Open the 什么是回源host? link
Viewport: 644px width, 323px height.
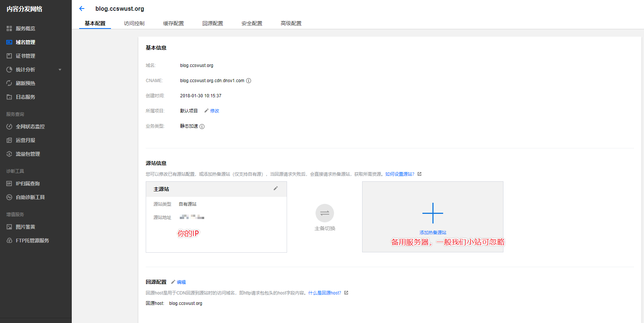[x=325, y=293]
